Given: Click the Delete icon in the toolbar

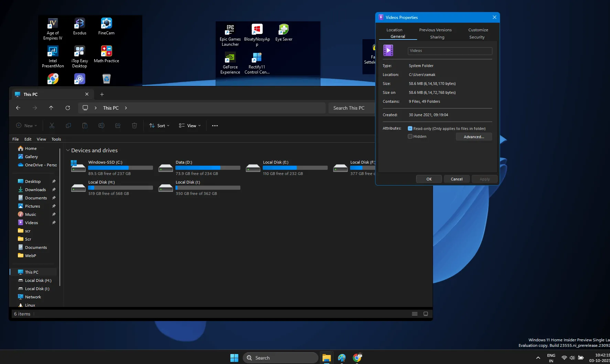Looking at the screenshot, I should (134, 125).
